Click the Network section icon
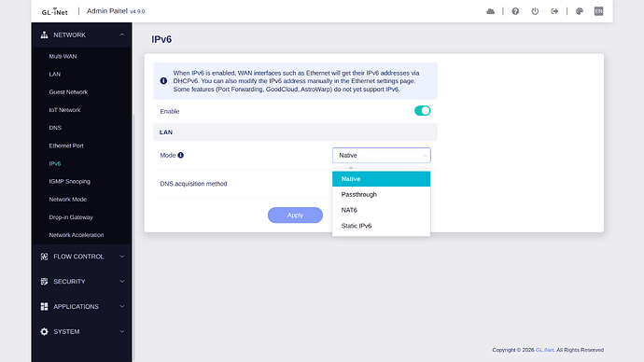 (x=44, y=35)
